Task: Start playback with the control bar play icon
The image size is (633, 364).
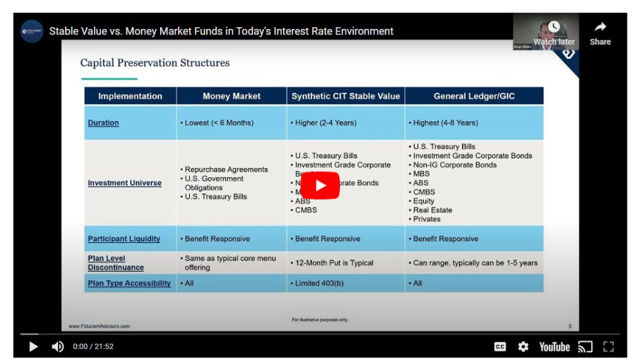Action: tap(33, 347)
